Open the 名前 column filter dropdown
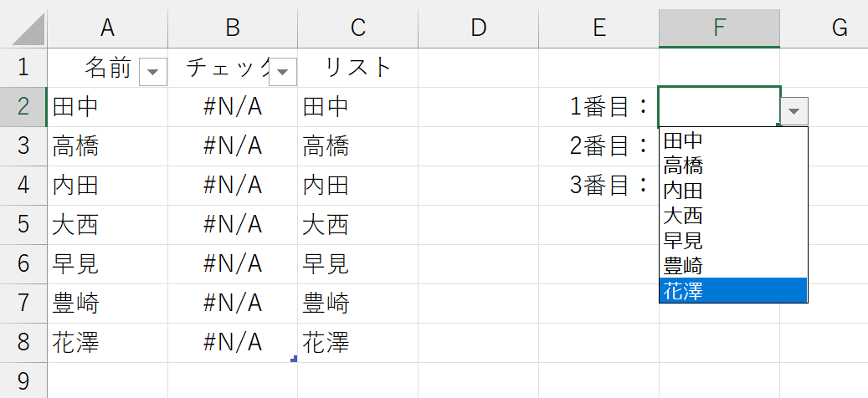 point(153,72)
